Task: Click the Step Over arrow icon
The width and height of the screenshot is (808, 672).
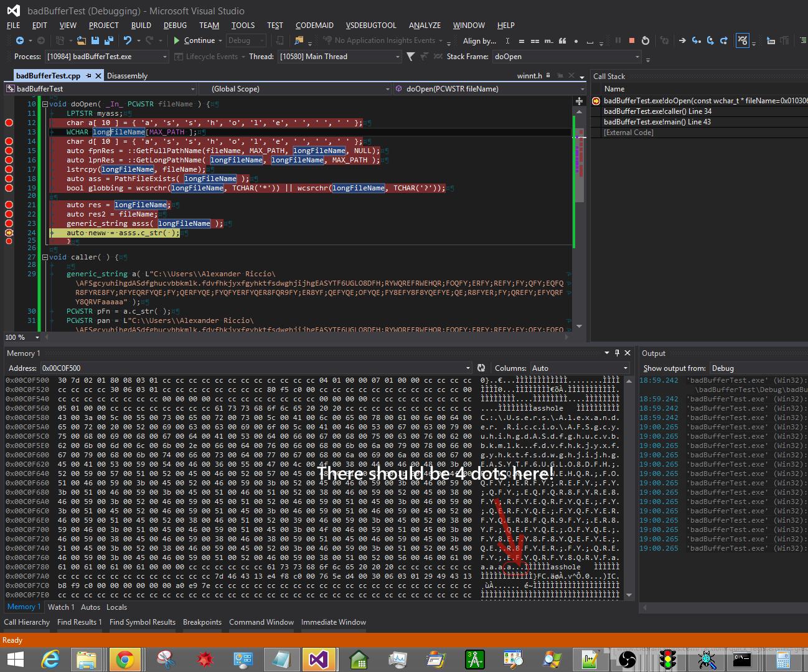Action: 710,40
